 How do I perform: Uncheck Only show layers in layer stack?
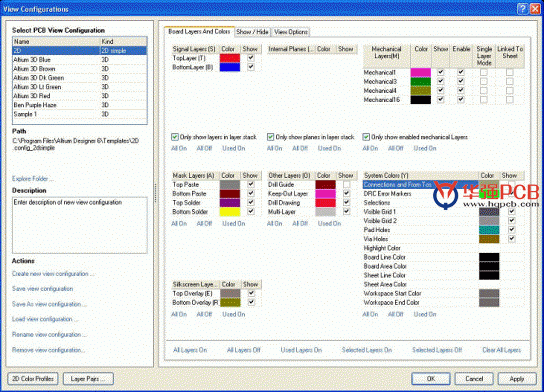(175, 137)
